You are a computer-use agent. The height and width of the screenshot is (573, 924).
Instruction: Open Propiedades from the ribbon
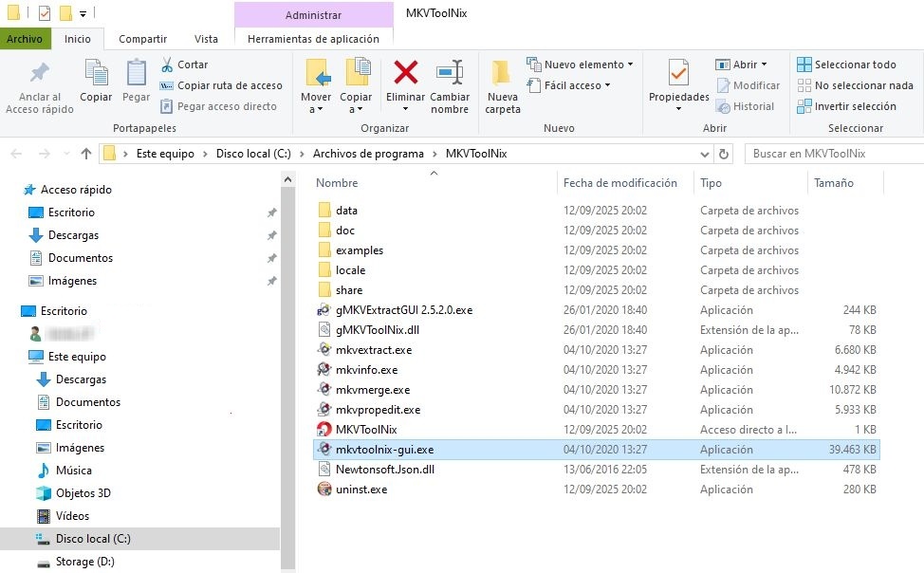tap(678, 73)
